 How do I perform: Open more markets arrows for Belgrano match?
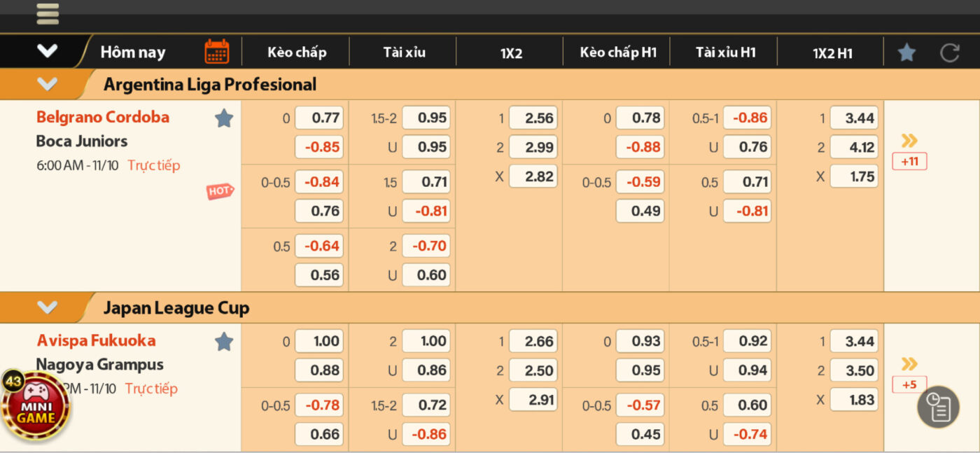(x=909, y=141)
